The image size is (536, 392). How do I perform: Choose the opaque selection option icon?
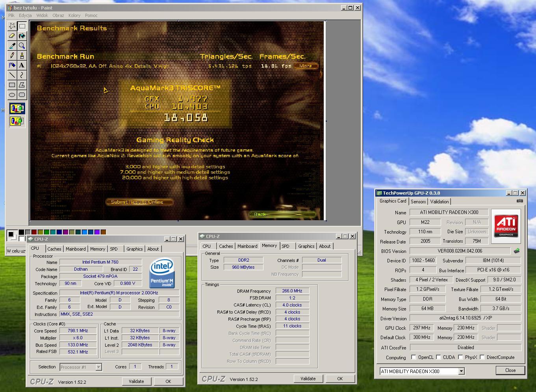pyautogui.click(x=17, y=108)
